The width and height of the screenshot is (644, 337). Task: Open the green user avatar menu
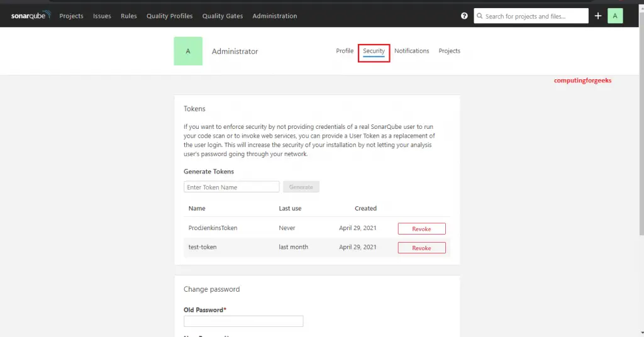(x=615, y=16)
